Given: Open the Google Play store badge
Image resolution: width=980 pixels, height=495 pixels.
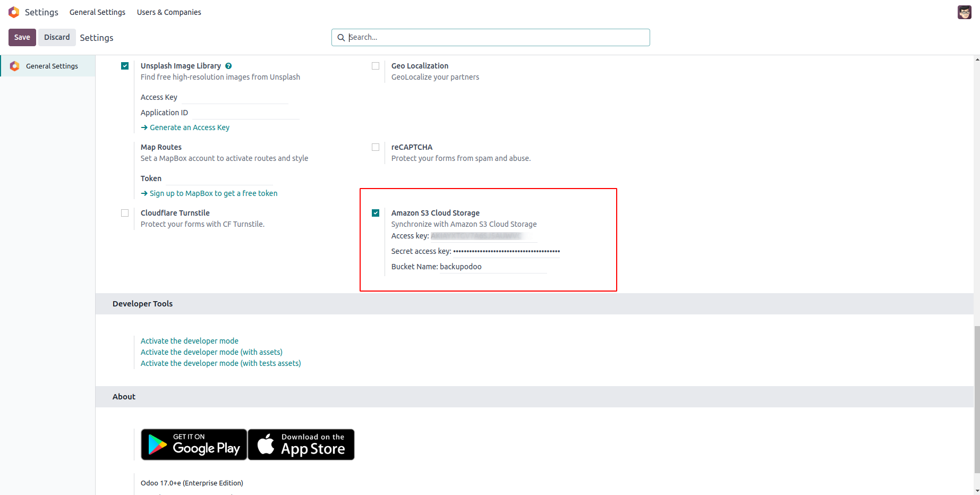Looking at the screenshot, I should tap(194, 445).
